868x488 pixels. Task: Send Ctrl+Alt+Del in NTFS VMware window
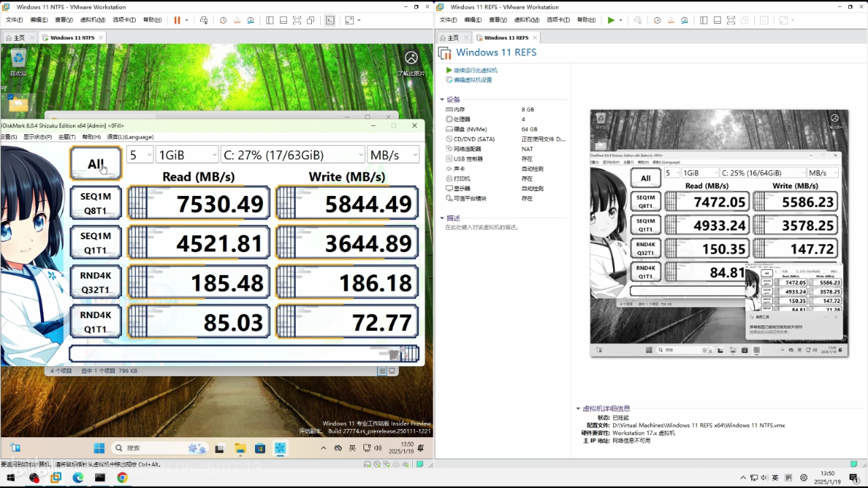click(x=203, y=20)
